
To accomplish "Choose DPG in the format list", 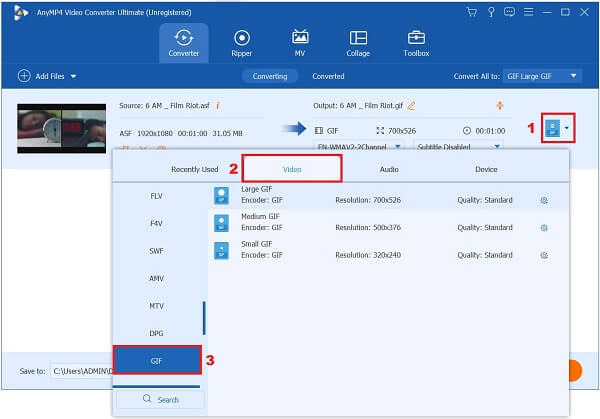I will [x=157, y=334].
